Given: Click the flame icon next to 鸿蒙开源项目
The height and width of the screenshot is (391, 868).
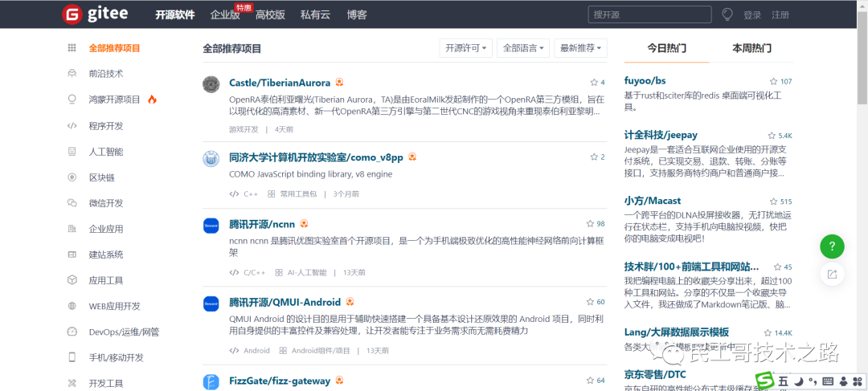Looking at the screenshot, I should coord(152,100).
